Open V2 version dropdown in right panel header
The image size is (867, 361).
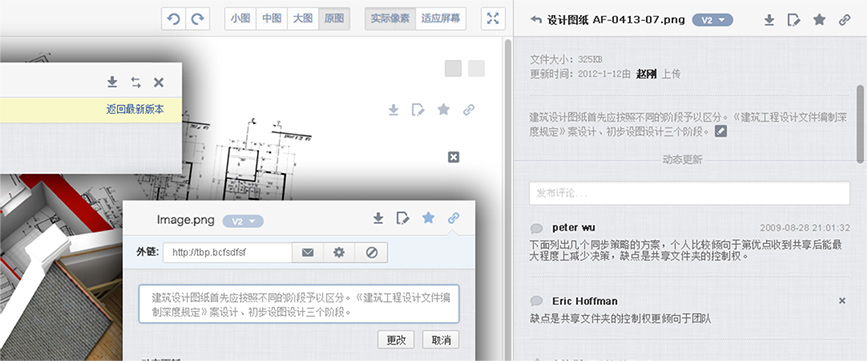[x=713, y=20]
